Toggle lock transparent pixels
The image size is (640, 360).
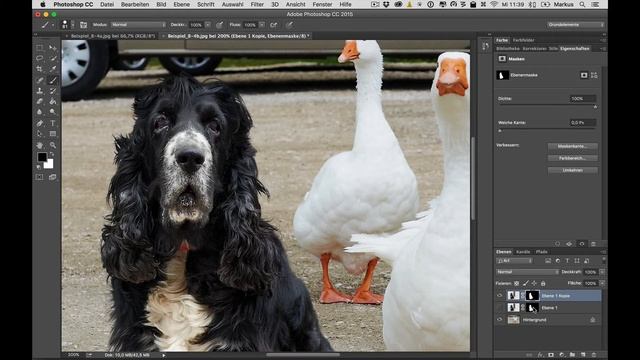(x=517, y=283)
